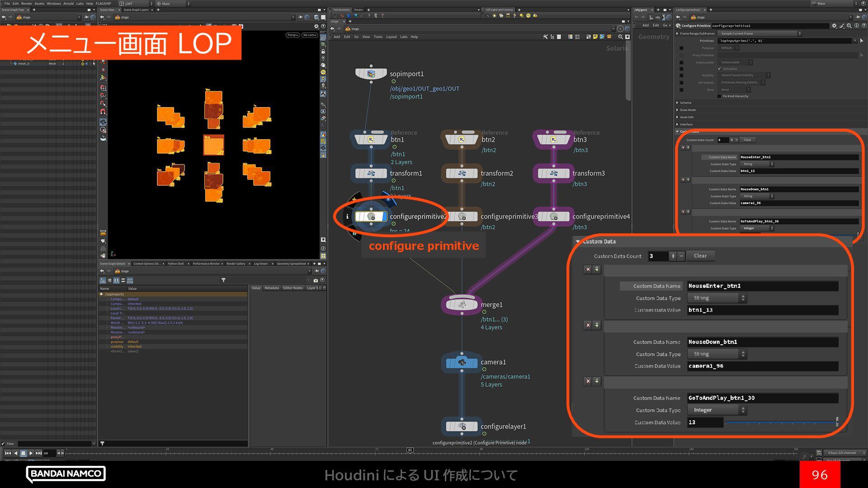Click the sun light shelf tool
The width and height of the screenshot is (868, 488).
494,16
